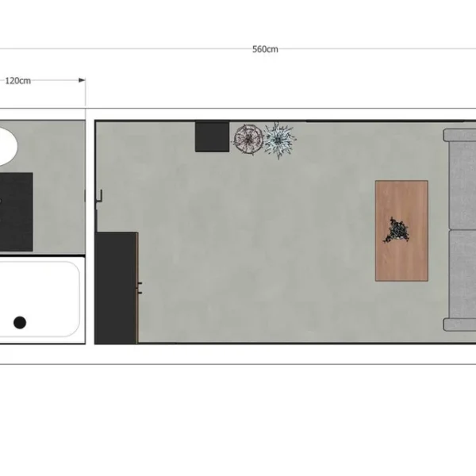Click the arrowhead of the 120cm dimension

(x=81, y=80)
